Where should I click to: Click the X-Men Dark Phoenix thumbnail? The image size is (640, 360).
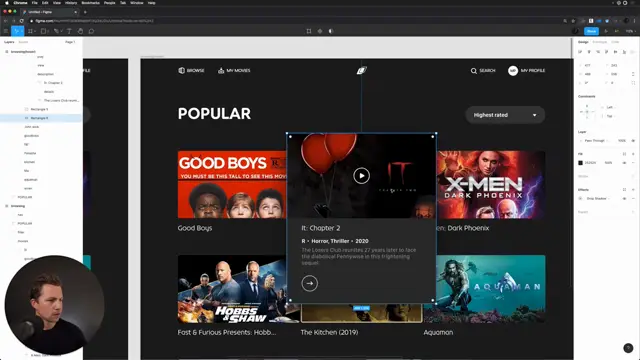point(491,184)
